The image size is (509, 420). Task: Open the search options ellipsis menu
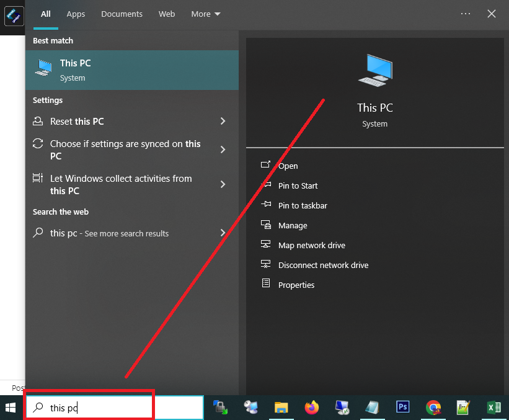pos(466,14)
